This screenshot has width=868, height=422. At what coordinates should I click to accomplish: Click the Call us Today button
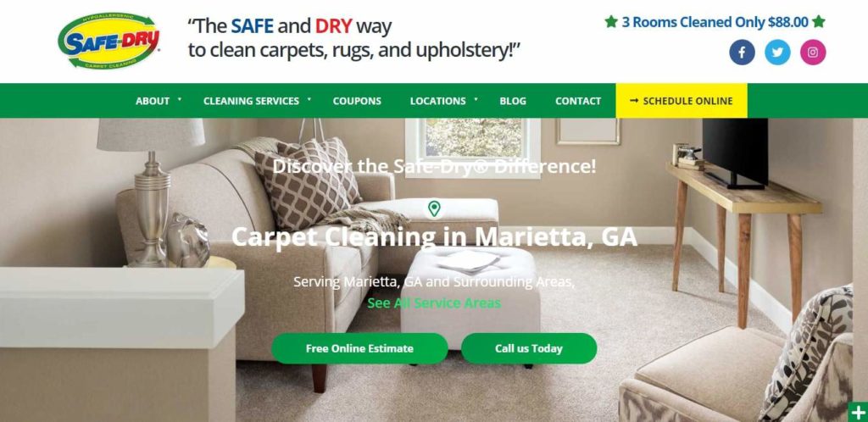coord(529,348)
